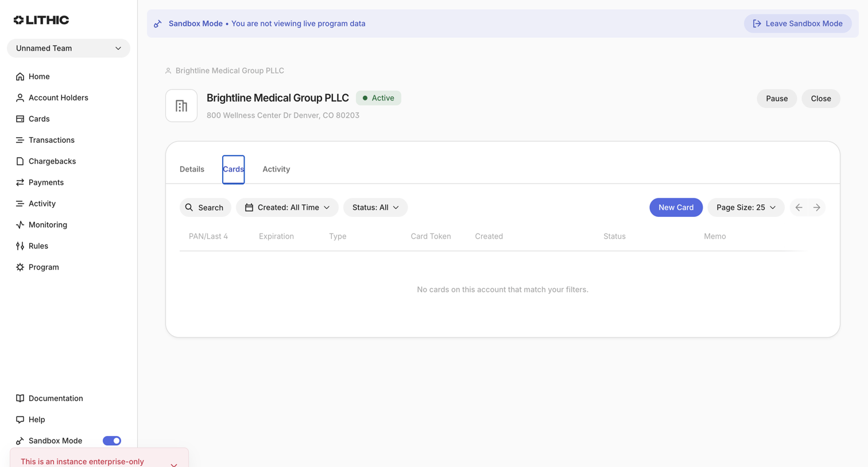The height and width of the screenshot is (467, 868).
Task: Click the Cards sidebar icon
Action: click(x=20, y=119)
